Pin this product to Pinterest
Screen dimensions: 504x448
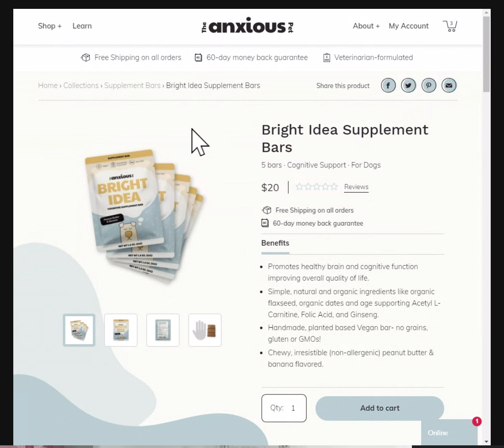tap(429, 85)
